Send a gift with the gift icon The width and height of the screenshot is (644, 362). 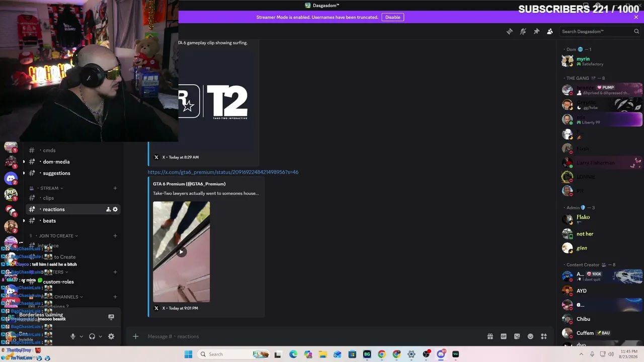click(x=490, y=336)
